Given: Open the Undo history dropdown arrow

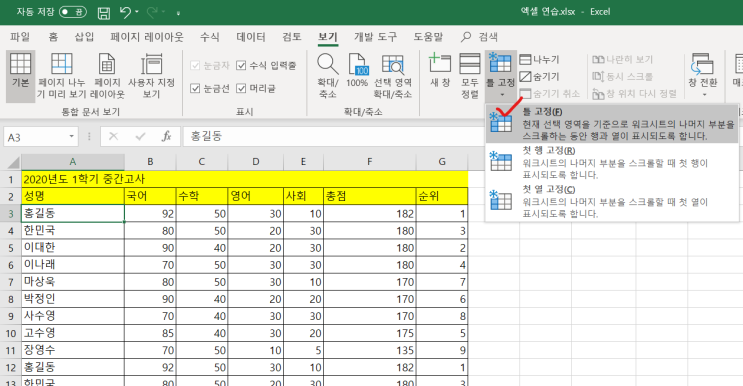Looking at the screenshot, I should pos(137,12).
